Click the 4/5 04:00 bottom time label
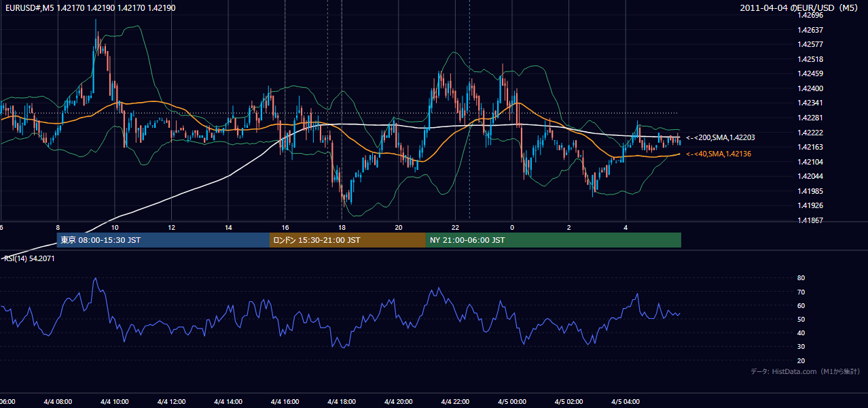The width and height of the screenshot is (868, 408). (x=626, y=402)
